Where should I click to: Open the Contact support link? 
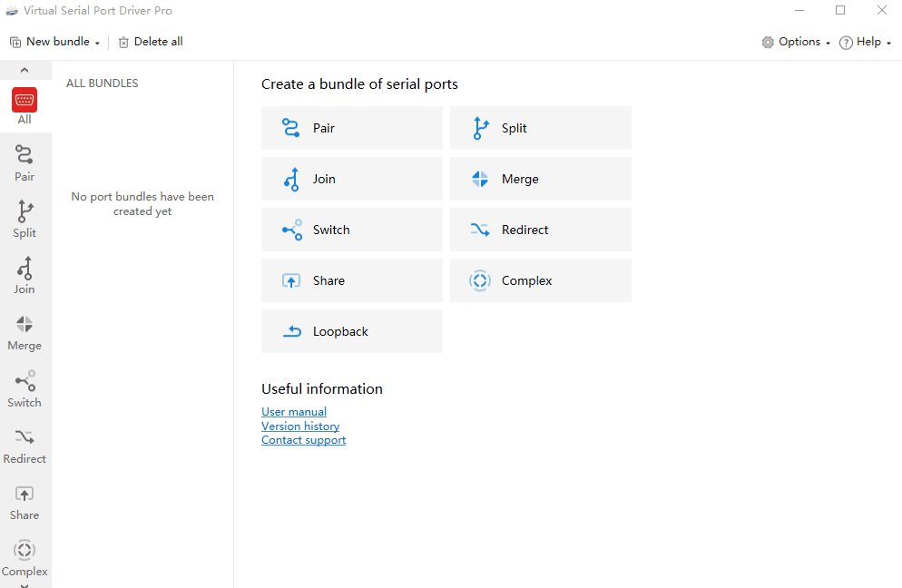pyautogui.click(x=304, y=440)
